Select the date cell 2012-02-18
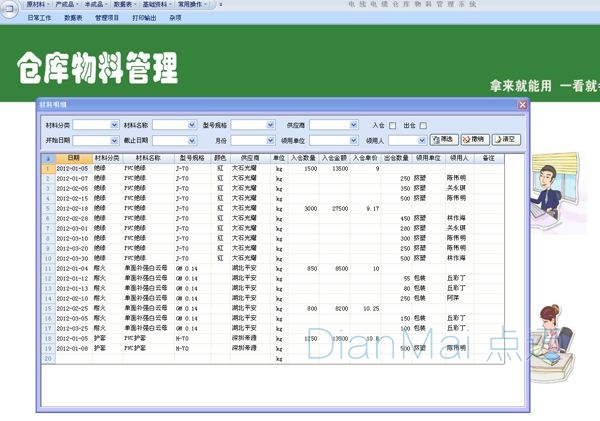The height and width of the screenshot is (421, 600). click(73, 208)
